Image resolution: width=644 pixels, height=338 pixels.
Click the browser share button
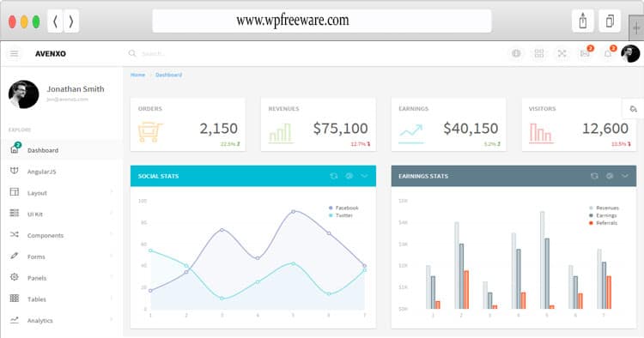[583, 21]
